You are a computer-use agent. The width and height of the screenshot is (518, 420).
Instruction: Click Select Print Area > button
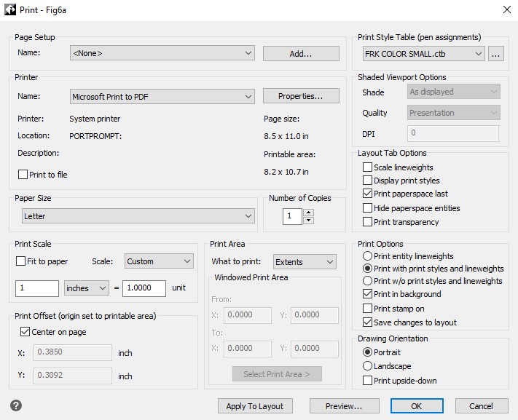point(277,373)
